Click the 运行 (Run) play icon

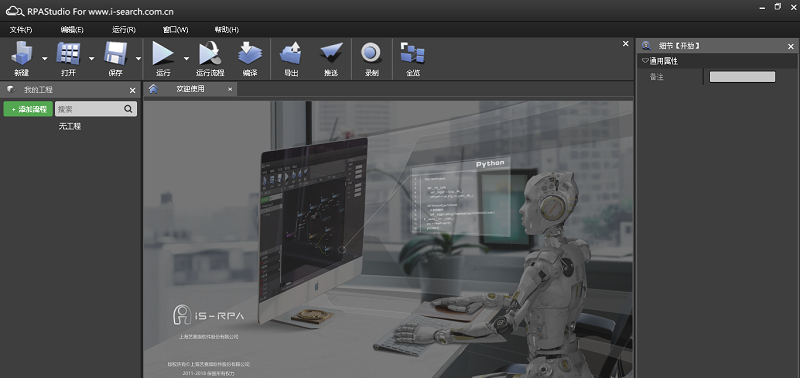click(x=163, y=53)
